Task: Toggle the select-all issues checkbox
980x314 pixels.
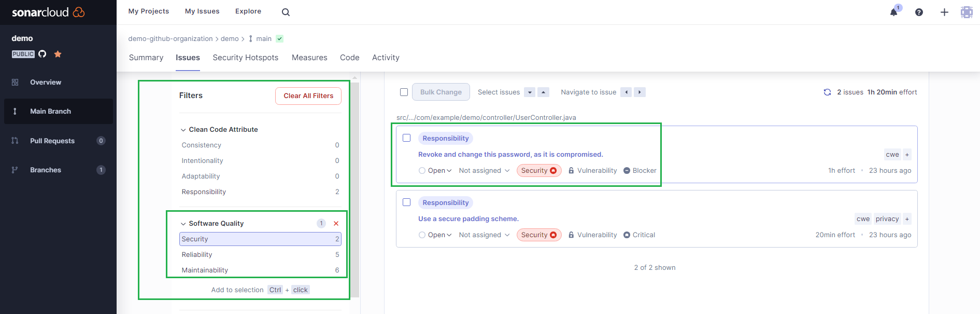Action: pyautogui.click(x=404, y=92)
